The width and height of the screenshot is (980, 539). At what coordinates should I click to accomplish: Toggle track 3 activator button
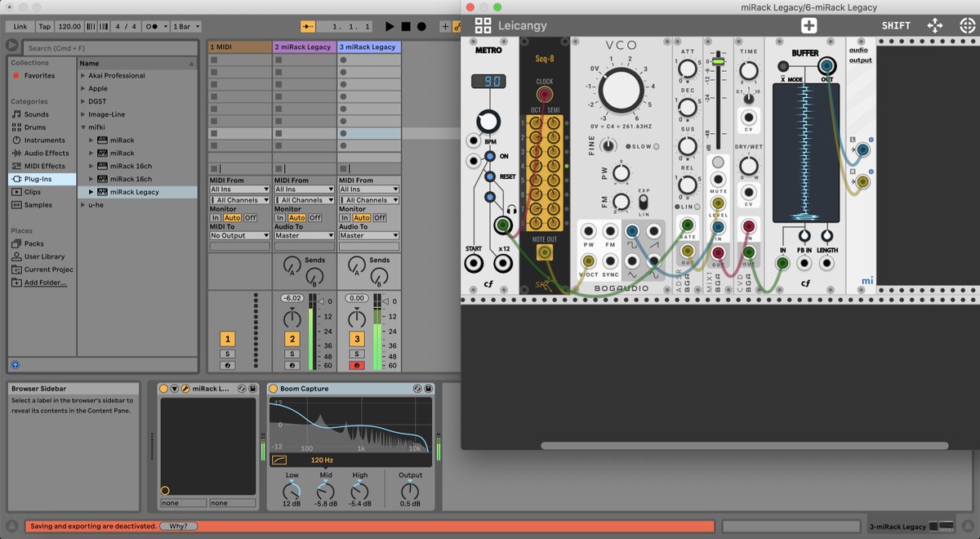pyautogui.click(x=357, y=339)
